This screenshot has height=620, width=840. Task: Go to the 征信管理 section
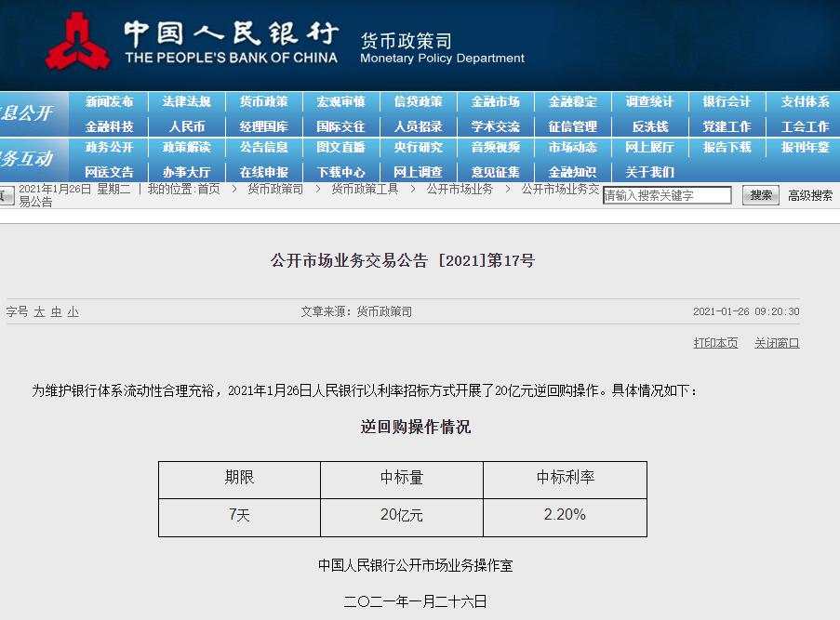click(x=573, y=127)
